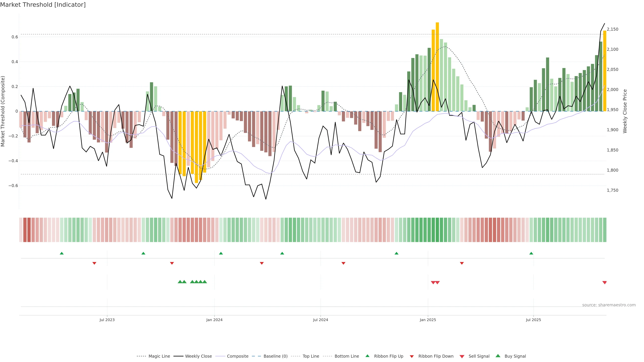The image size is (644, 362).
Task: Click Ribbon Flip Down legend triangle icon
Action: [412, 356]
